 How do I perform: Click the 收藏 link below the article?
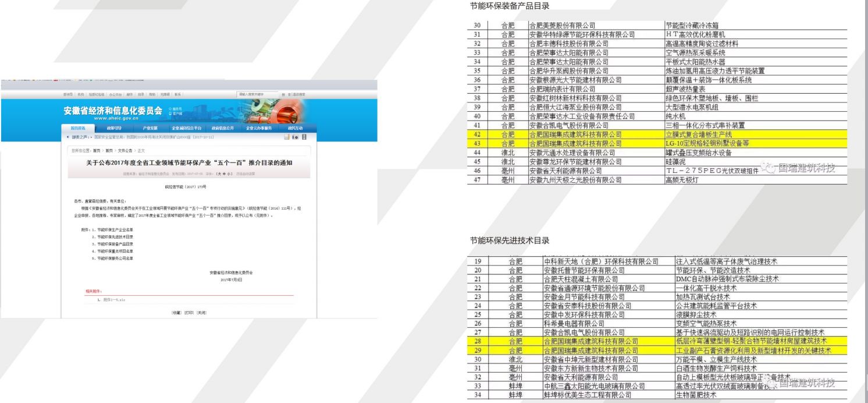click(176, 313)
